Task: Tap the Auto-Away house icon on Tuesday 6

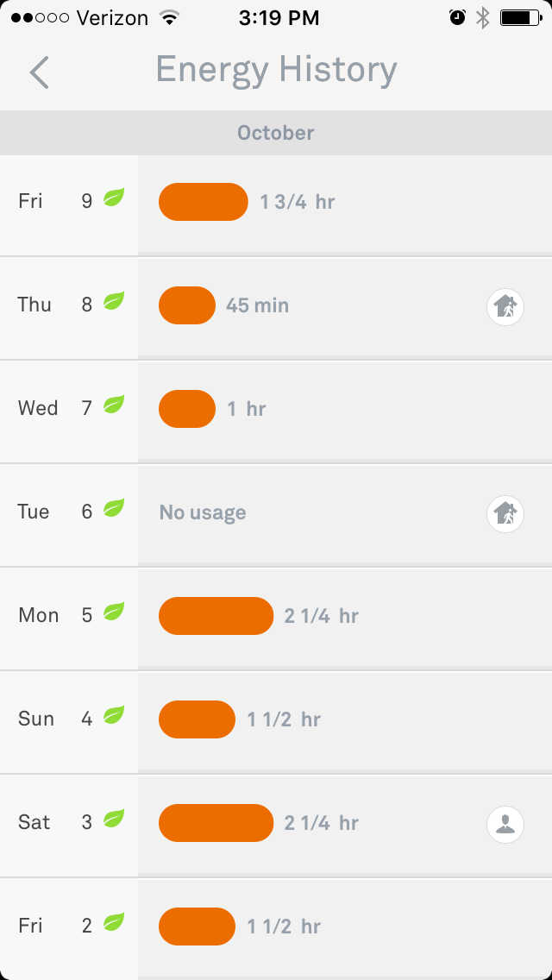Action: [505, 513]
